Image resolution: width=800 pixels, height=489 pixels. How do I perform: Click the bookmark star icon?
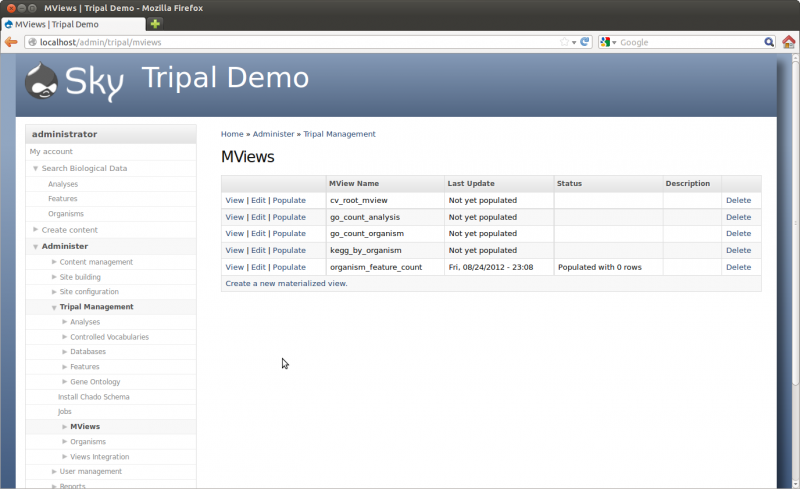pos(564,42)
